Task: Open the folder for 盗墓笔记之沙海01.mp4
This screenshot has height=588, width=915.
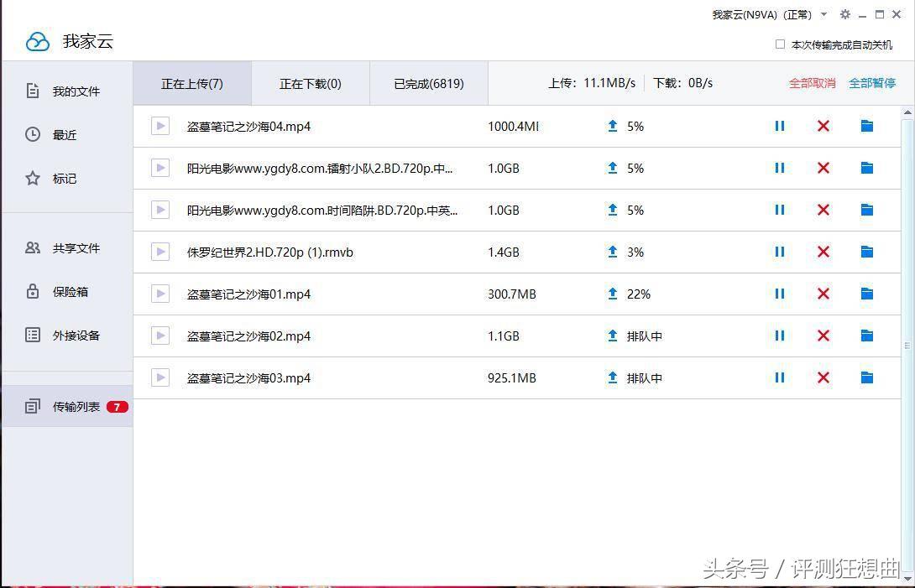Action: [866, 294]
